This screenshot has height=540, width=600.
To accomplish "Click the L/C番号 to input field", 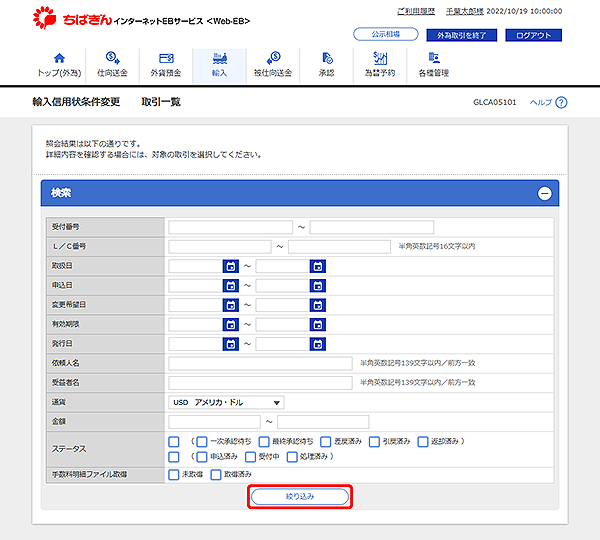I will [x=339, y=246].
